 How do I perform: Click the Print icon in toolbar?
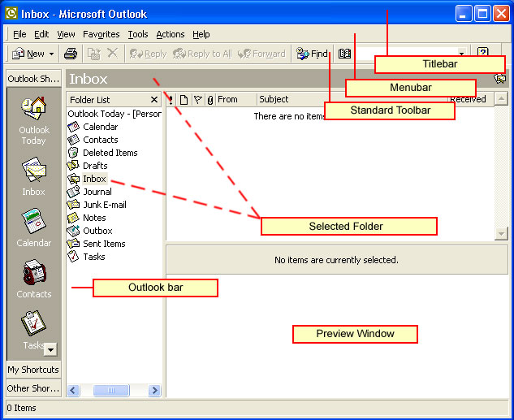pyautogui.click(x=71, y=54)
